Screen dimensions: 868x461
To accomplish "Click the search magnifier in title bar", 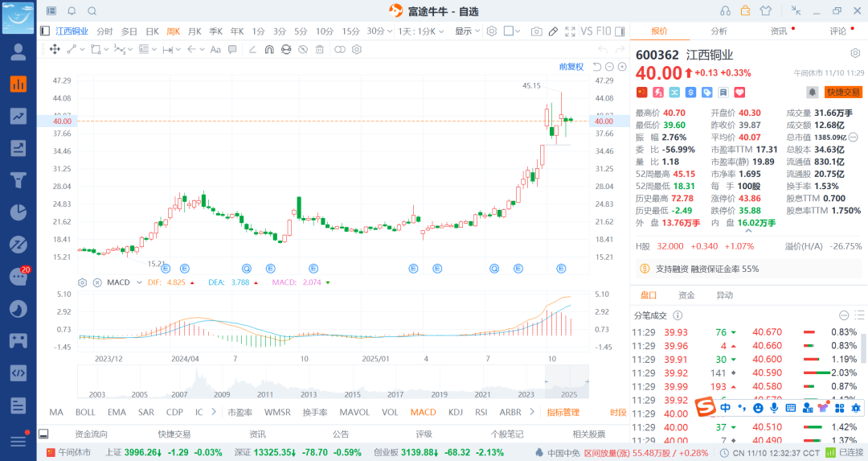I will pyautogui.click(x=92, y=11).
